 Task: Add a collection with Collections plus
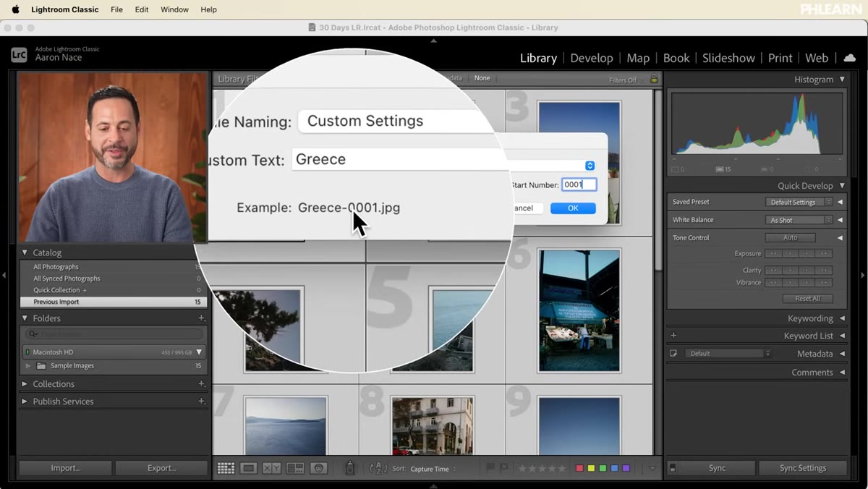[202, 384]
